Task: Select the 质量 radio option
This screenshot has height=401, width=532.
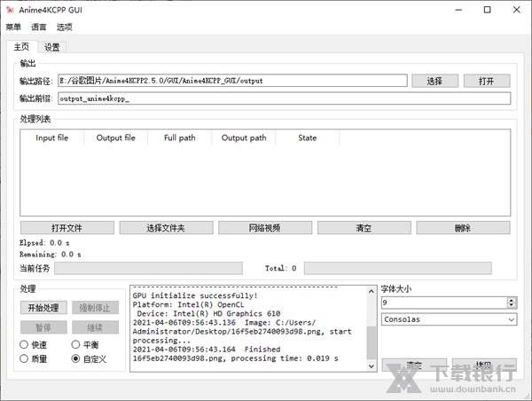Action: click(24, 359)
